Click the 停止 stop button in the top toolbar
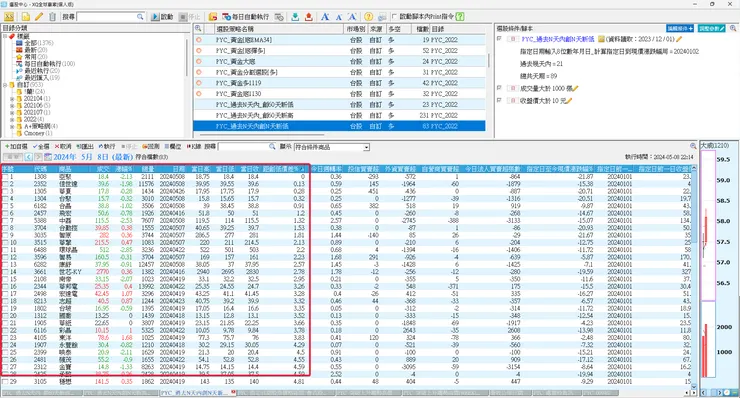The image size is (740, 398). (190, 17)
